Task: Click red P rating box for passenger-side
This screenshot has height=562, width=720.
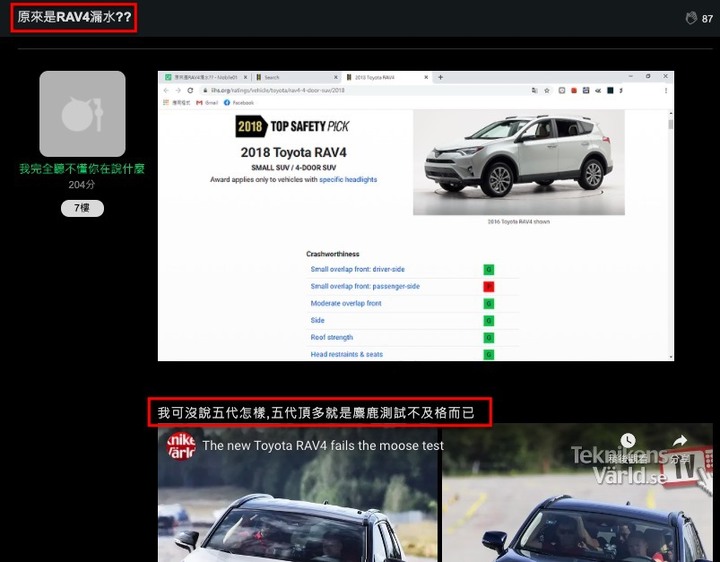Action: pyautogui.click(x=489, y=287)
